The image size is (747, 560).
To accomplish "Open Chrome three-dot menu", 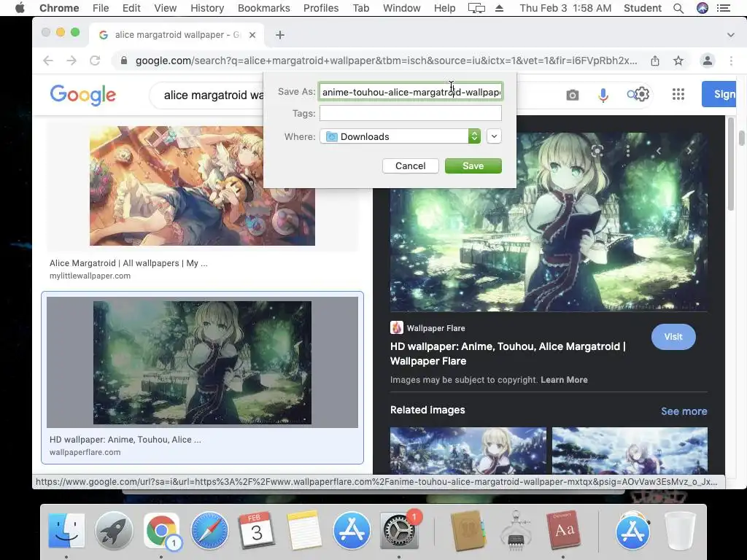I will 731,61.
